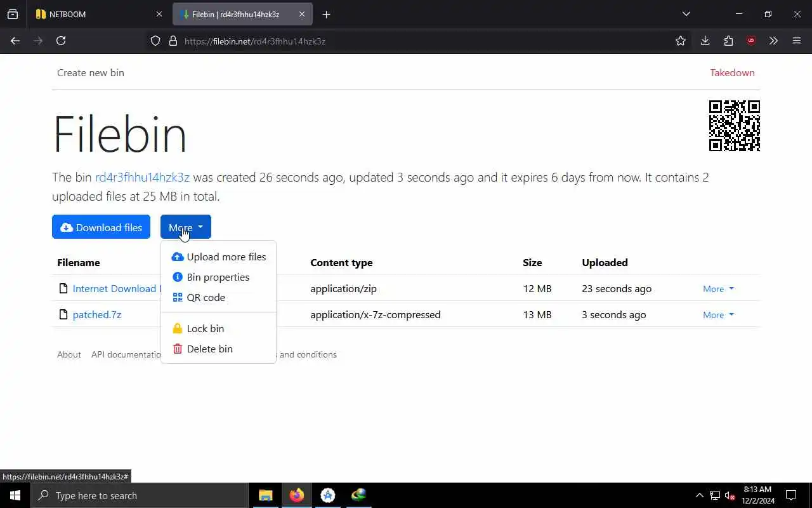Open notification center icon
Screen dimensions: 812x508
(791, 495)
